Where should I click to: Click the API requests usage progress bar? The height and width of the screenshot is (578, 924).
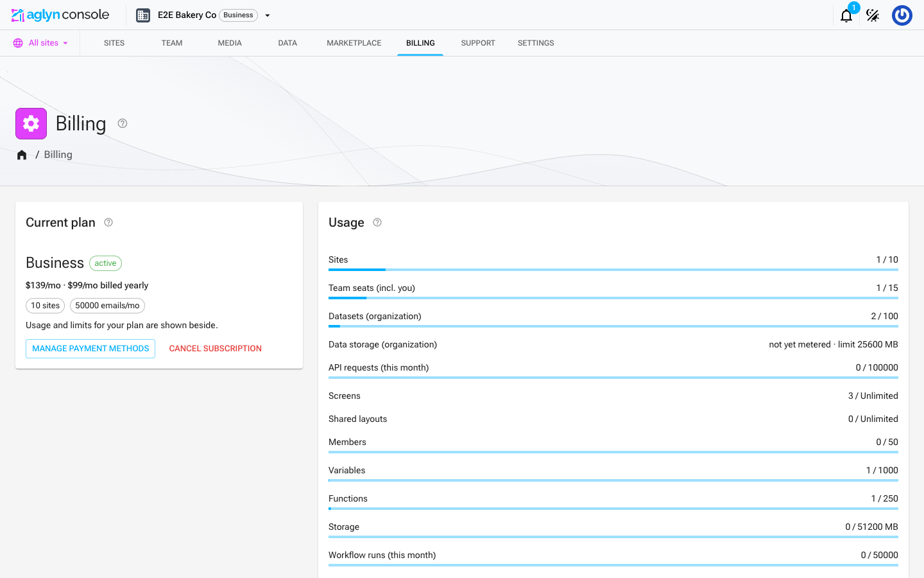point(613,378)
